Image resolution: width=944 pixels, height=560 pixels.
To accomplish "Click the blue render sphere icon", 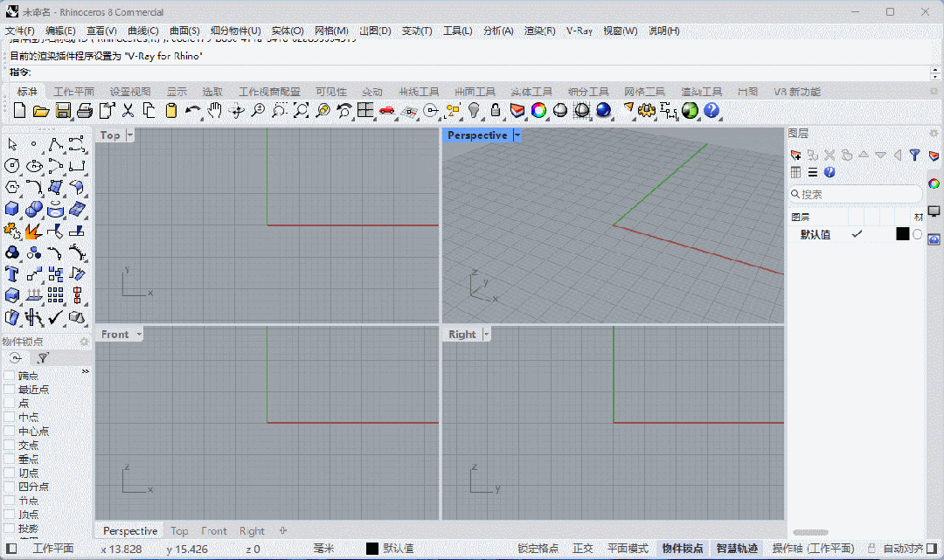I will point(603,111).
